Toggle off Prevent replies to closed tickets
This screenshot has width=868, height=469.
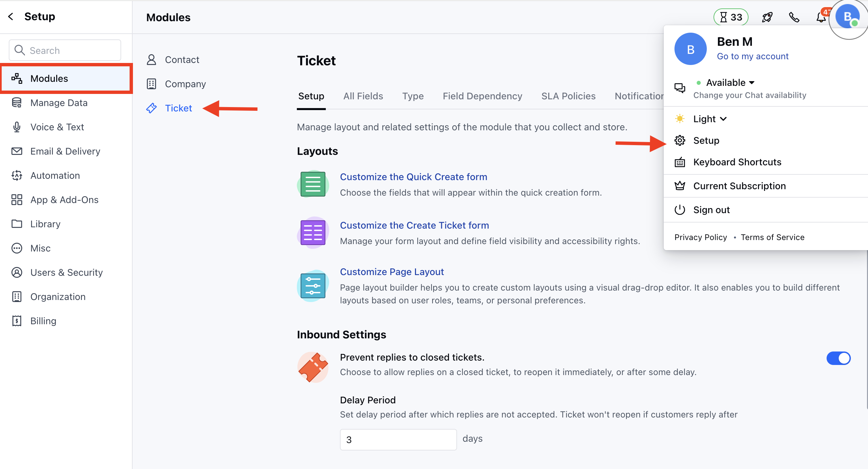pyautogui.click(x=838, y=358)
